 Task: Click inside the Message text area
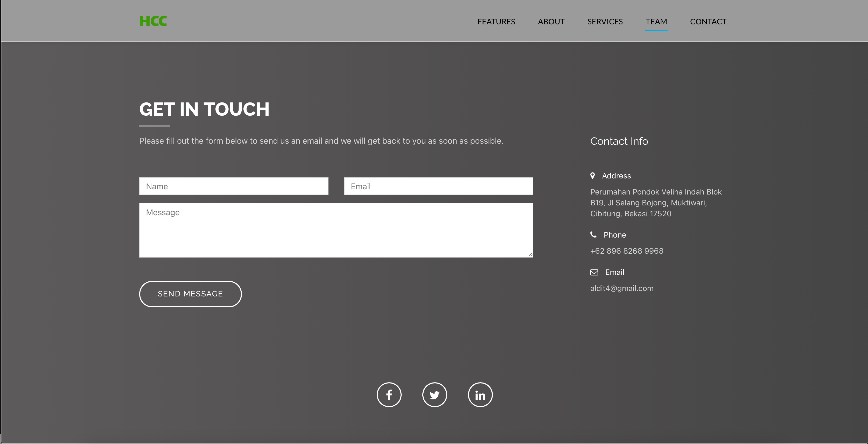click(x=335, y=230)
